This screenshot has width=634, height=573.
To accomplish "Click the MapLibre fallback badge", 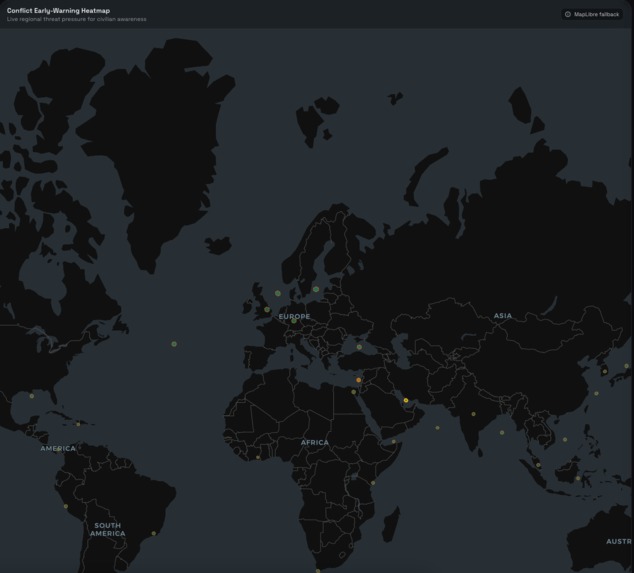I will [x=592, y=14].
